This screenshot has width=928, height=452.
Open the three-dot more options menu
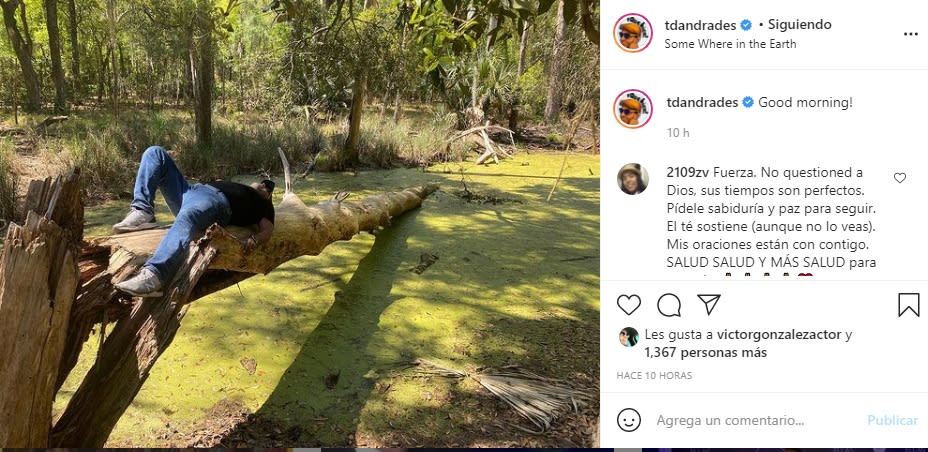(910, 33)
